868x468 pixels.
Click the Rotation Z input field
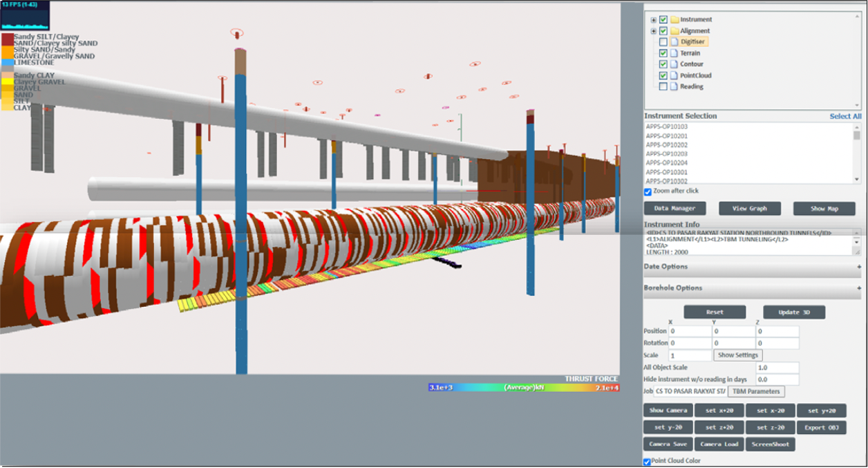point(778,344)
